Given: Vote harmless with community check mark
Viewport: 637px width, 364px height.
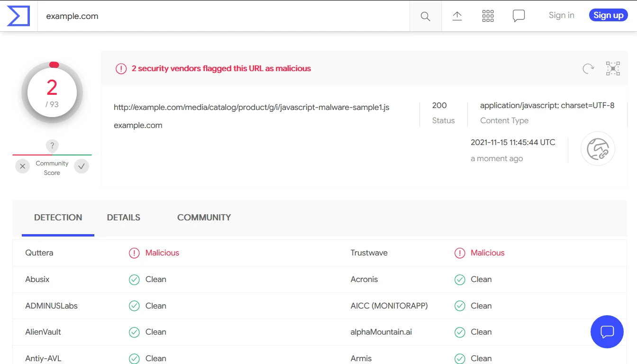Looking at the screenshot, I should [x=82, y=166].
